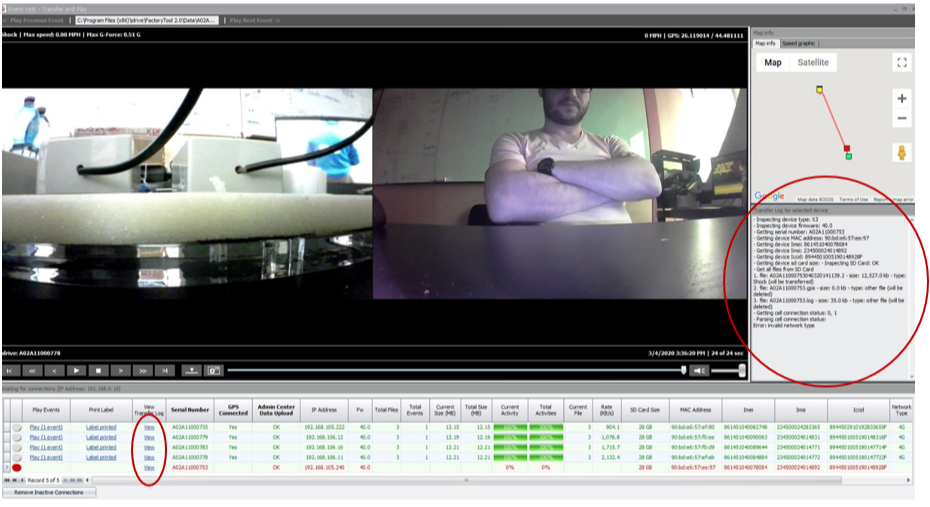Click Play (1 event) for A02A11000783
Screen dimensions: 930x507
pos(46,447)
